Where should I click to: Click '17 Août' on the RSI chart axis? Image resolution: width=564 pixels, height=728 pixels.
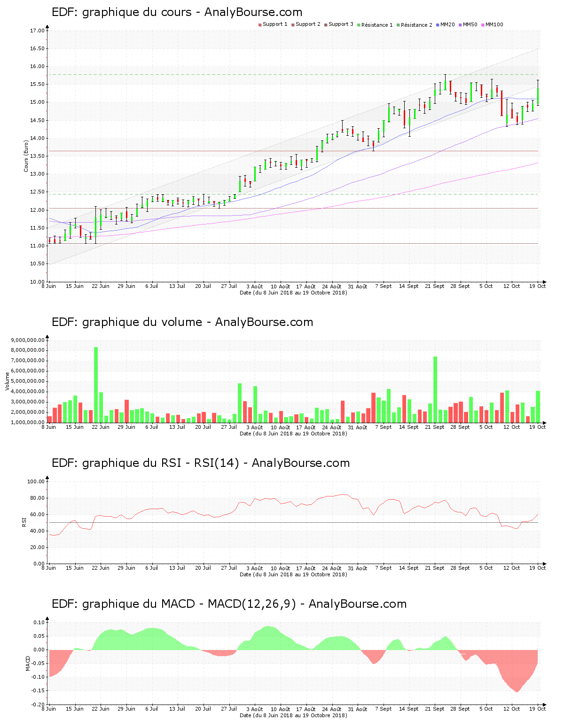(x=306, y=568)
